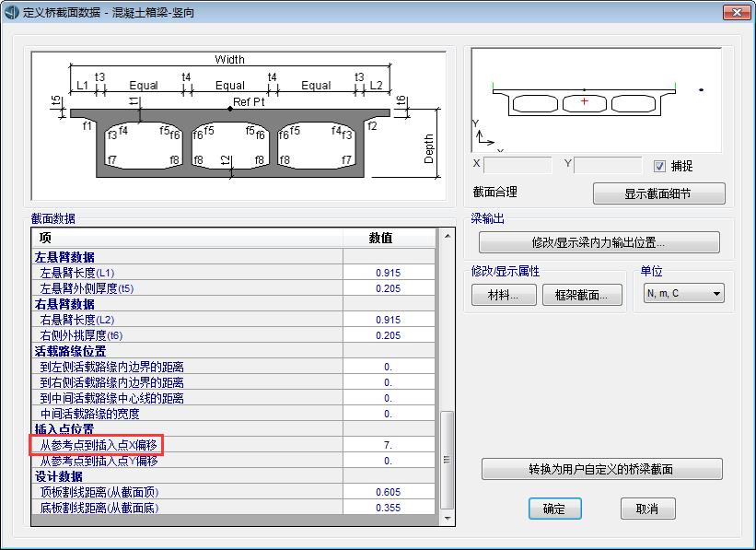Toggle the 捕捉 snap checkbox

(659, 166)
